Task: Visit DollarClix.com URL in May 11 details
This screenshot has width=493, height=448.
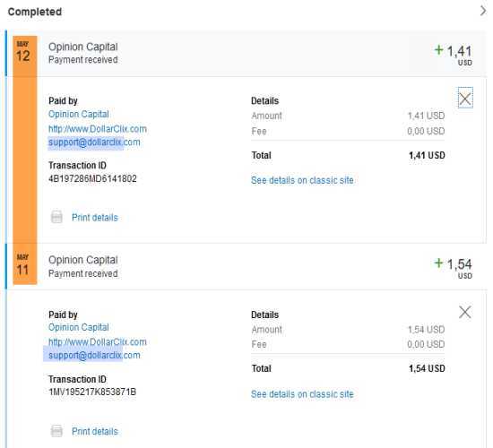Action: click(98, 342)
